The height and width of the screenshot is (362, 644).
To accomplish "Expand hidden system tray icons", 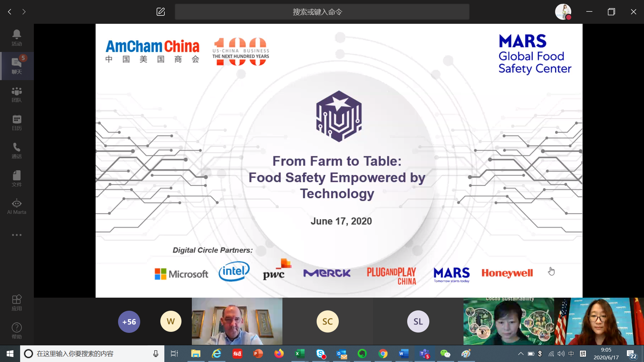I will (521, 354).
